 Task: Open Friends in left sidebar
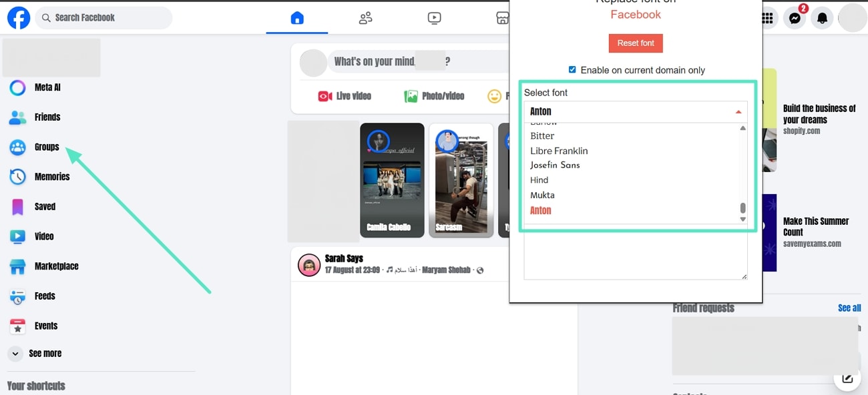[x=47, y=117]
